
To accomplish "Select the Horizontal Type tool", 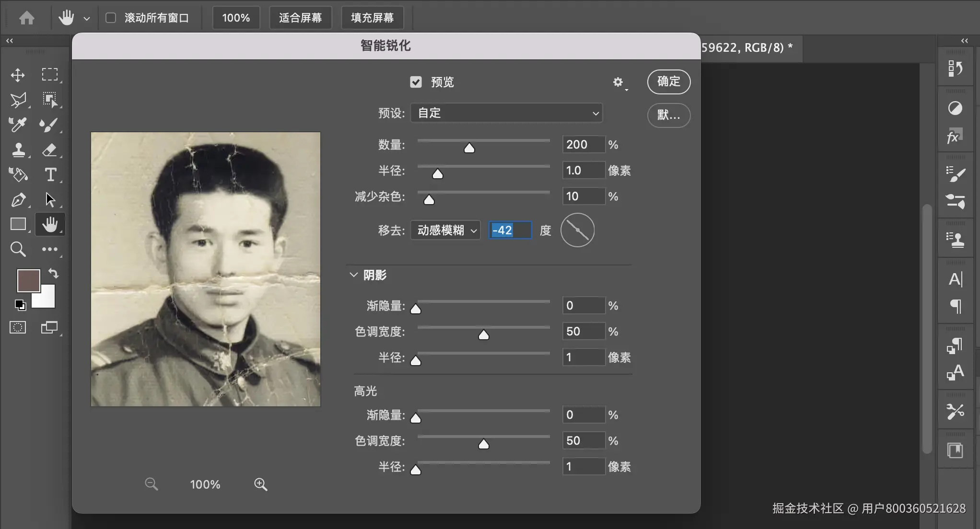I will click(x=50, y=174).
